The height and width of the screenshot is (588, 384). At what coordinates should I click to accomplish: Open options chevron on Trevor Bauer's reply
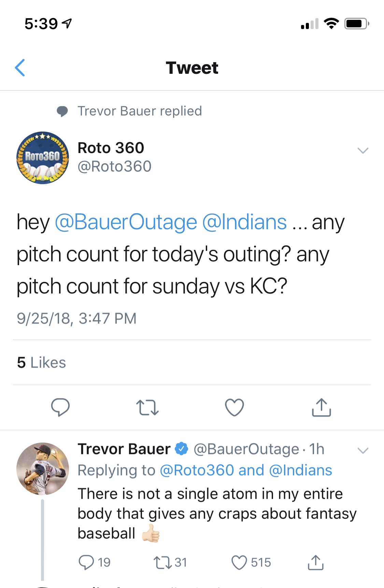362,450
